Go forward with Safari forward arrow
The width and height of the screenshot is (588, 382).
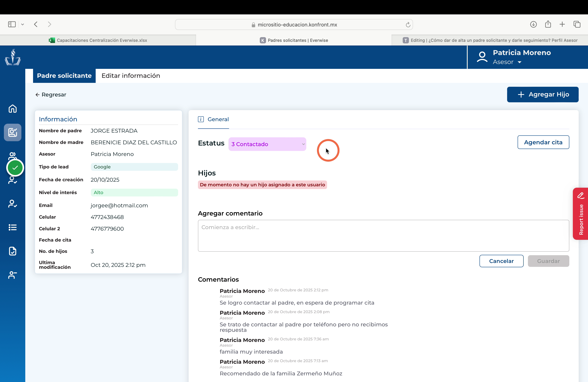point(49,24)
